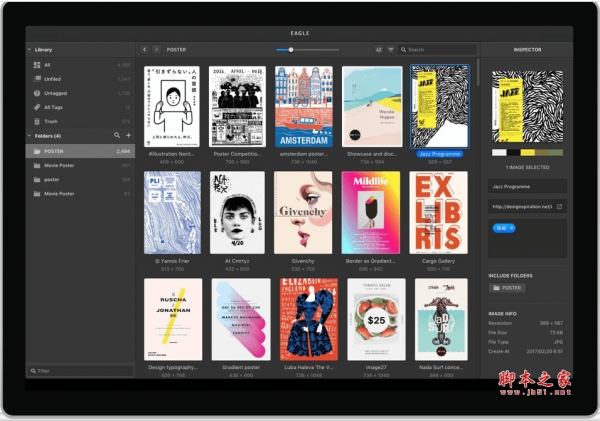Select the olive color swatch in Inspector

541,153
